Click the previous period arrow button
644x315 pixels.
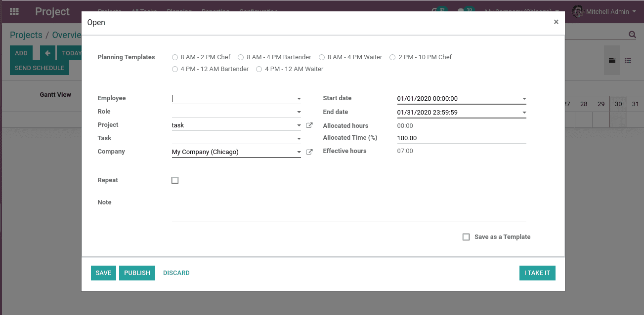pos(47,53)
